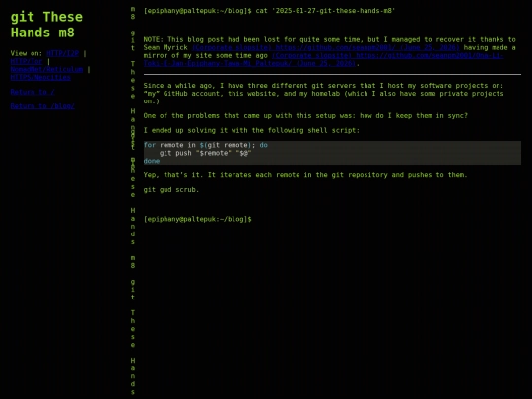
Task: Click the 'done' code line
Action: (152, 161)
